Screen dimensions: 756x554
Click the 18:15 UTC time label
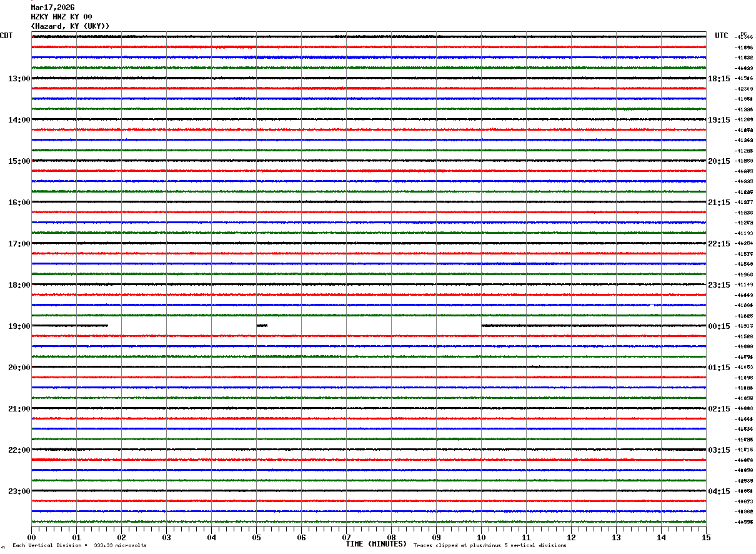(719, 79)
